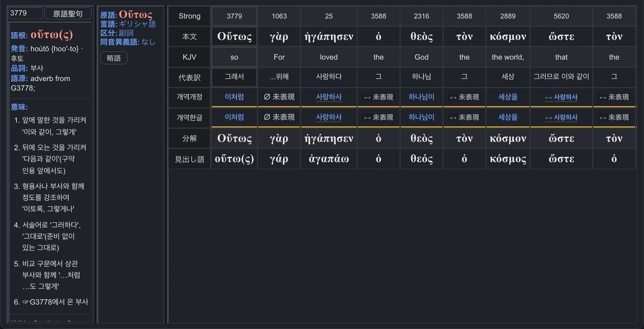Screen dimensions: 644x329
Task: Open the 이처럼 link in the 개역한글 row
Action: click(x=234, y=117)
